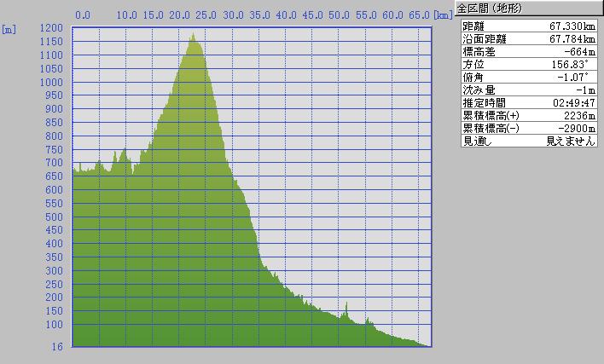
Task: Click the 累積標高(-) row showing -2900m
Action: (527, 128)
